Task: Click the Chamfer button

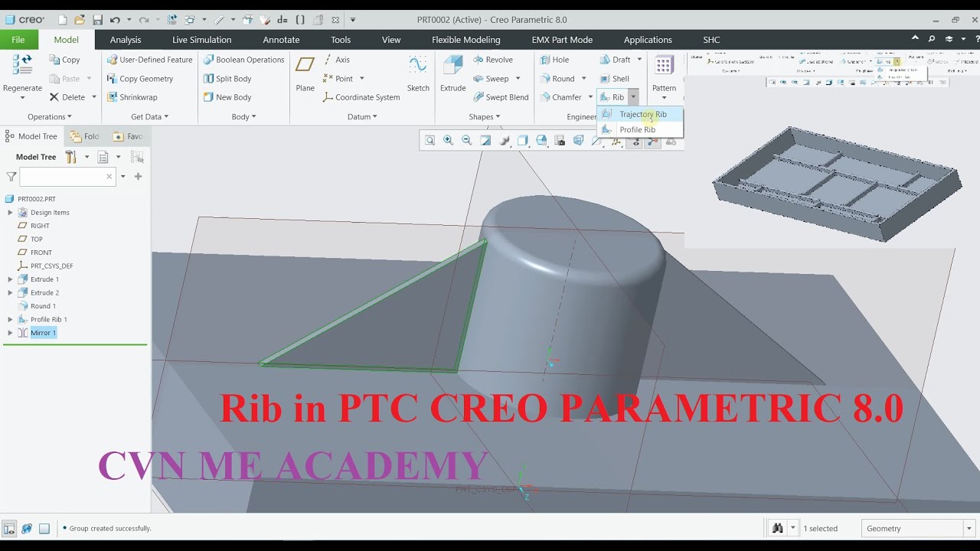Action: pyautogui.click(x=560, y=97)
